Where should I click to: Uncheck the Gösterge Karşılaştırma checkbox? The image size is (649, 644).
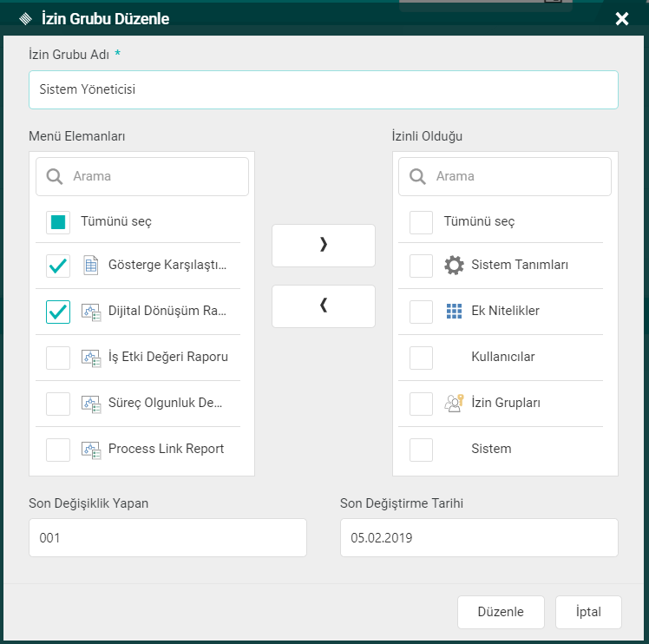point(58,266)
